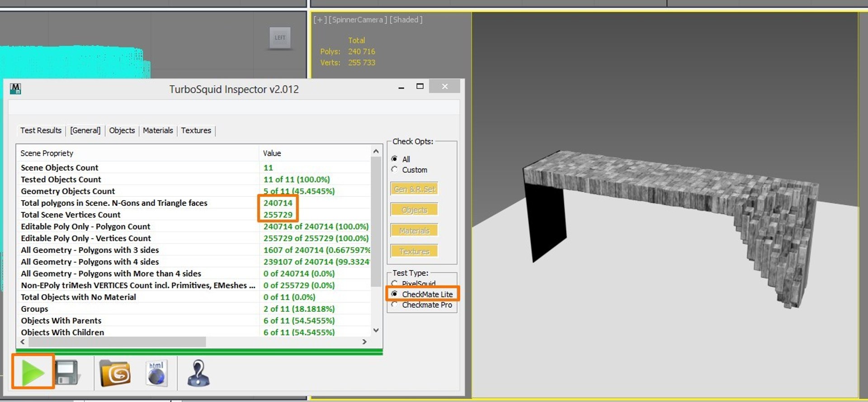Image resolution: width=868 pixels, height=402 pixels.
Task: Click the list scroll down arrow
Action: pos(376,330)
